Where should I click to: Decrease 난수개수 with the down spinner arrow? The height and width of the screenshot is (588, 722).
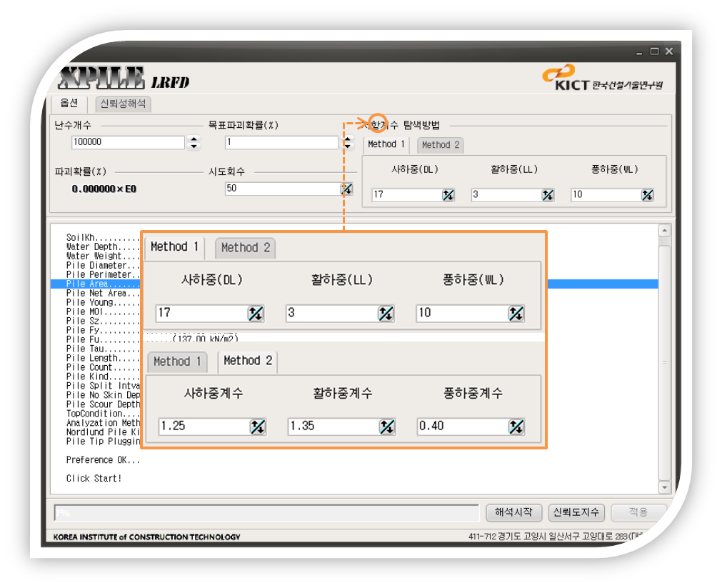point(194,146)
